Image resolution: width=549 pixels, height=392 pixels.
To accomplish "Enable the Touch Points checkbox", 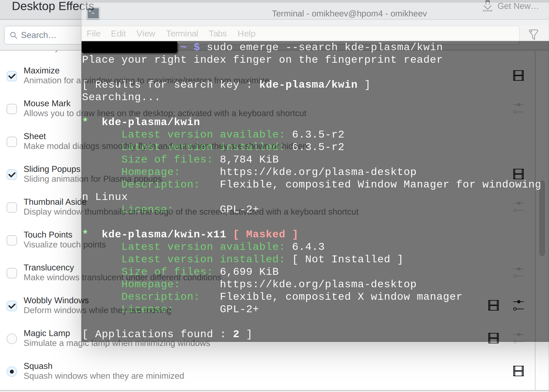I will click(x=12, y=240).
